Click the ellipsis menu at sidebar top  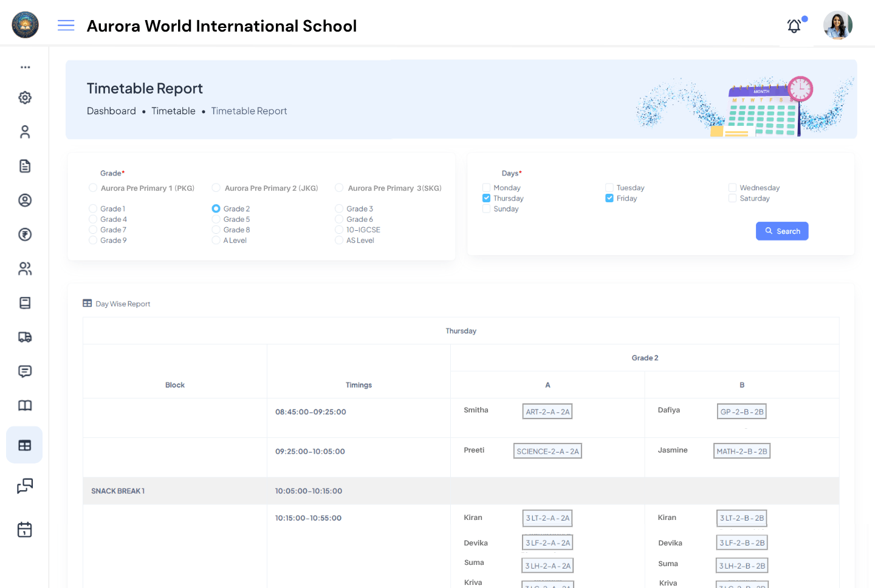24,67
